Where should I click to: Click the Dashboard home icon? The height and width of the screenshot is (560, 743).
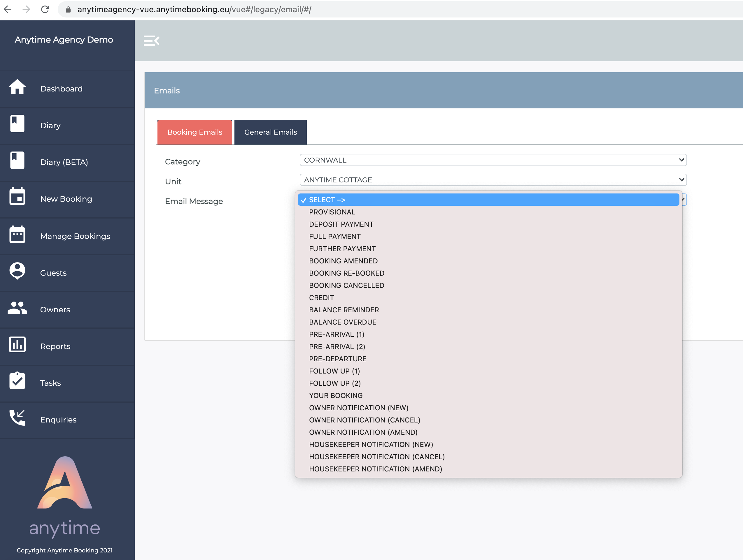coord(17,87)
